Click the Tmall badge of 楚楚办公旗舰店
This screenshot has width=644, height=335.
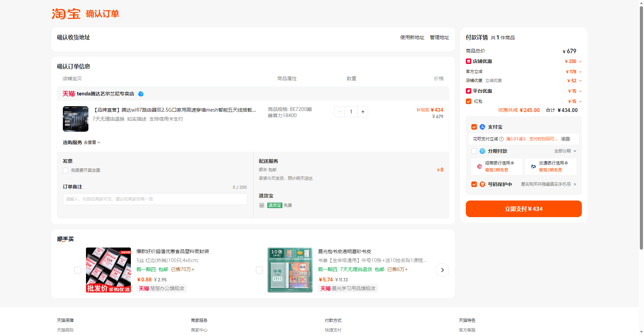pos(144,288)
